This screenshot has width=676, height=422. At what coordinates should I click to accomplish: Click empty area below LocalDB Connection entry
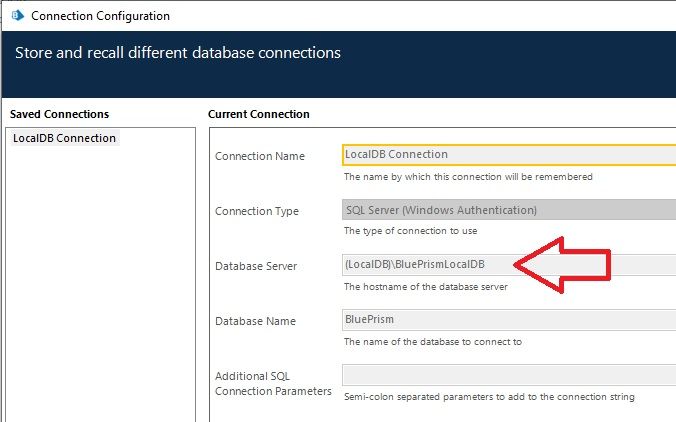100,280
